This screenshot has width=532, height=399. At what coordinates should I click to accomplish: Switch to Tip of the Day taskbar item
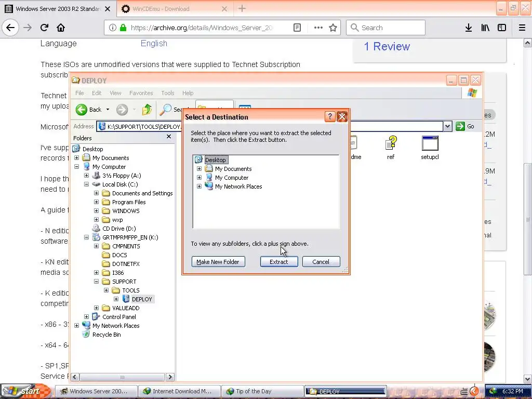pyautogui.click(x=262, y=391)
